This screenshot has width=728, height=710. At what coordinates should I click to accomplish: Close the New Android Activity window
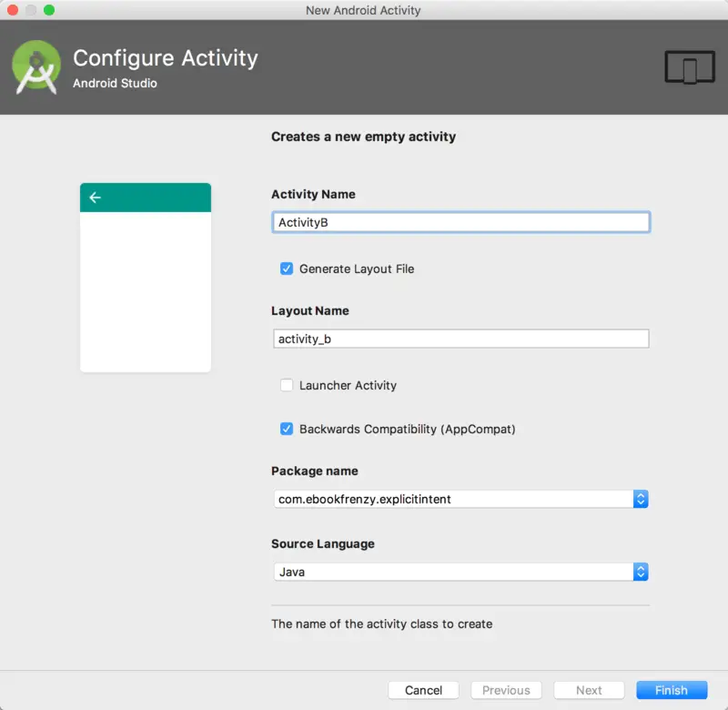point(13,10)
